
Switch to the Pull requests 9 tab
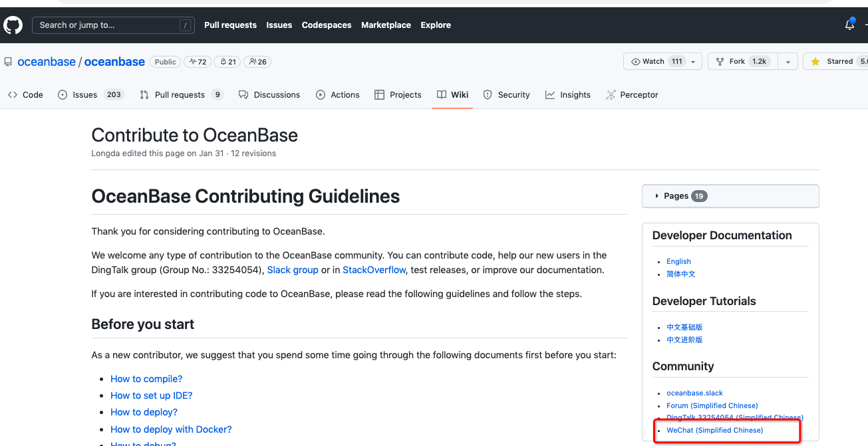pyautogui.click(x=182, y=95)
